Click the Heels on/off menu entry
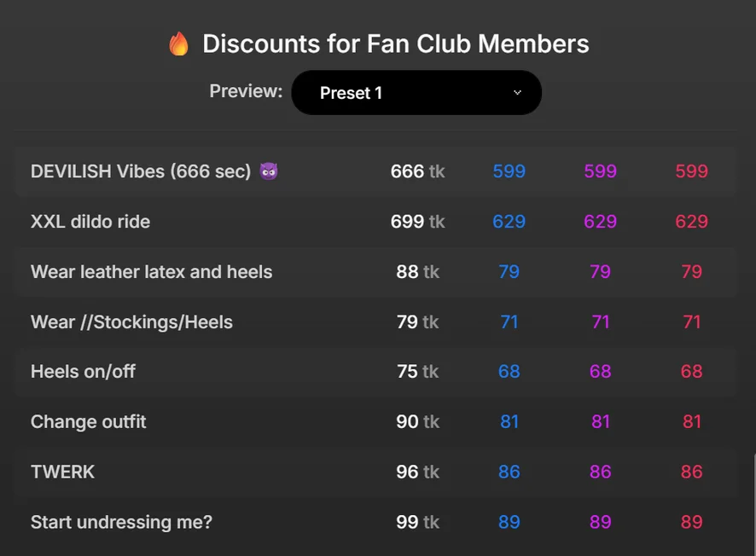 [83, 372]
